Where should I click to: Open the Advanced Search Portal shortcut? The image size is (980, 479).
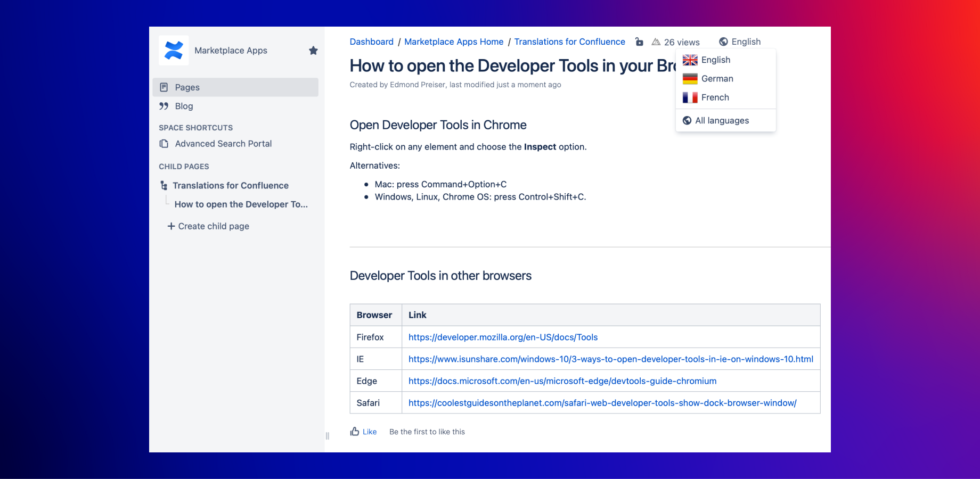(x=223, y=144)
